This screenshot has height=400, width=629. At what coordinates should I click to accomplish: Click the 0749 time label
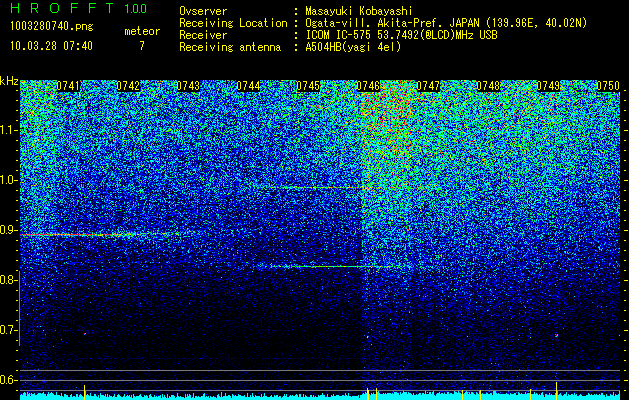[x=548, y=86]
